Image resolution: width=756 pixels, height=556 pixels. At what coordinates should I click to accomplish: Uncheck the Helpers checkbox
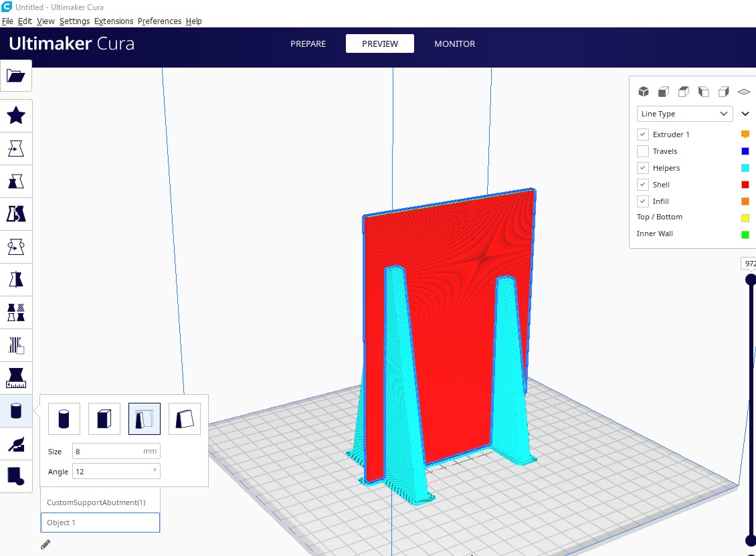(x=643, y=168)
